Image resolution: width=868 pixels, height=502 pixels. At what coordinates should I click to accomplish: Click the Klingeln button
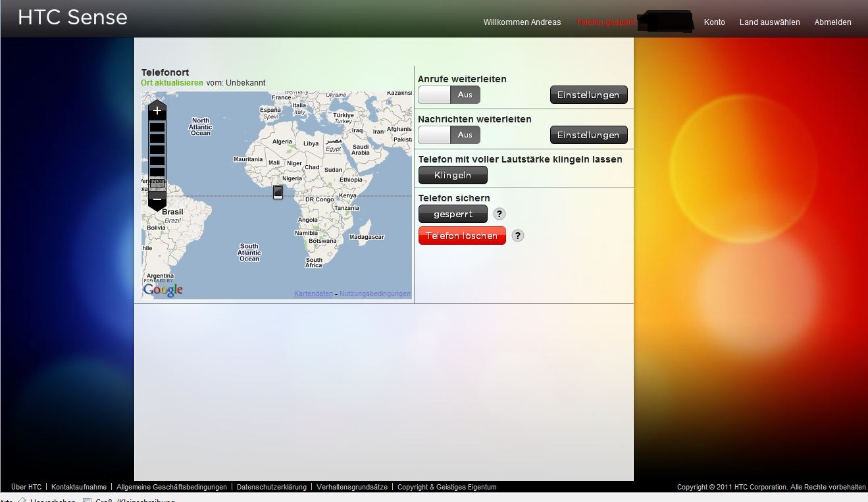[453, 175]
